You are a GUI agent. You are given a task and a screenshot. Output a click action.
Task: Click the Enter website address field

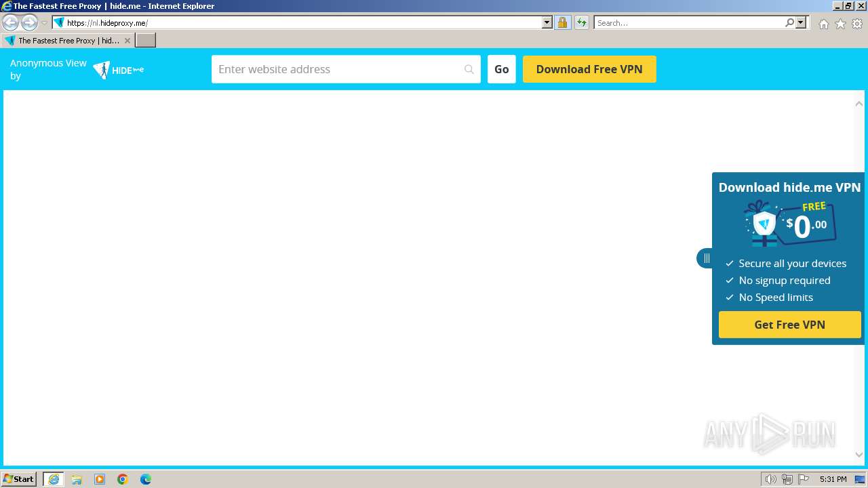coord(346,69)
